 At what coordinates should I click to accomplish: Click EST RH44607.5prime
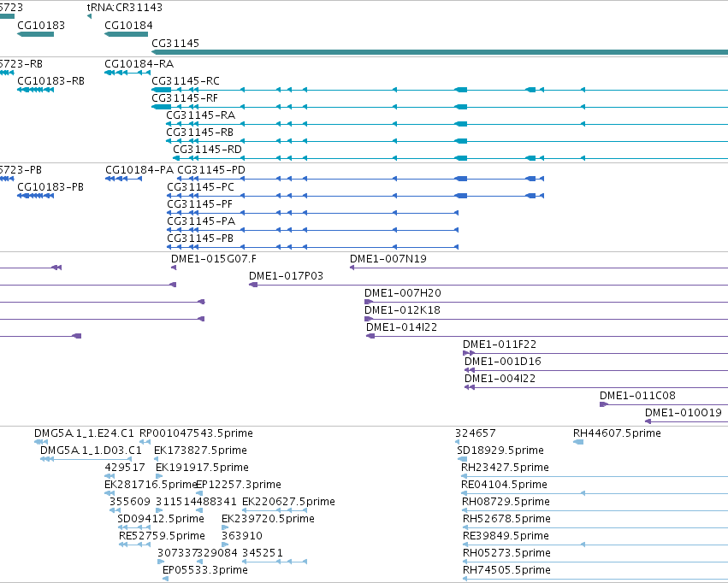coord(617,433)
